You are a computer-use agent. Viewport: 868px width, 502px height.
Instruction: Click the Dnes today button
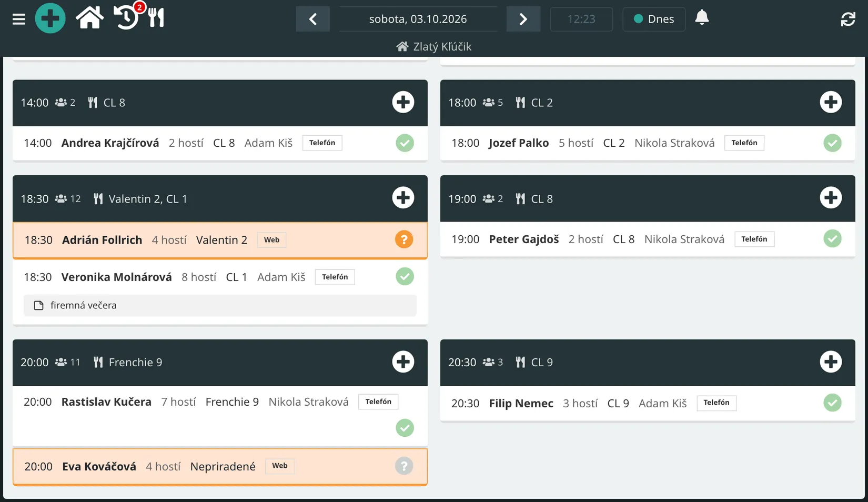(654, 19)
